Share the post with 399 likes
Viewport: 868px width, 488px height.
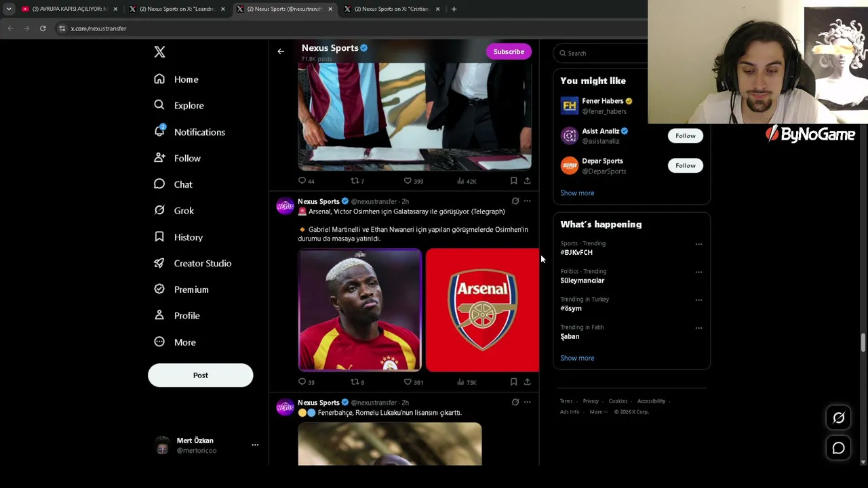[527, 181]
